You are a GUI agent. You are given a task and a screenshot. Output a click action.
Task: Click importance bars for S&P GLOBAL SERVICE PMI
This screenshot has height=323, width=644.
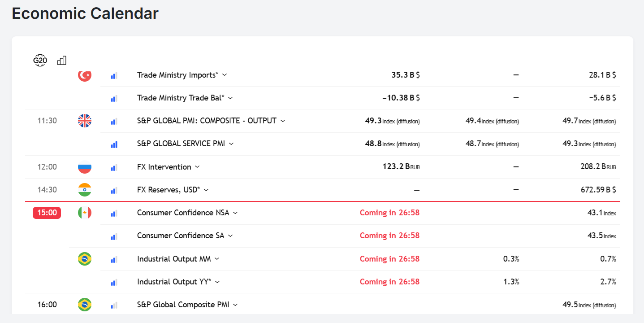pos(114,144)
